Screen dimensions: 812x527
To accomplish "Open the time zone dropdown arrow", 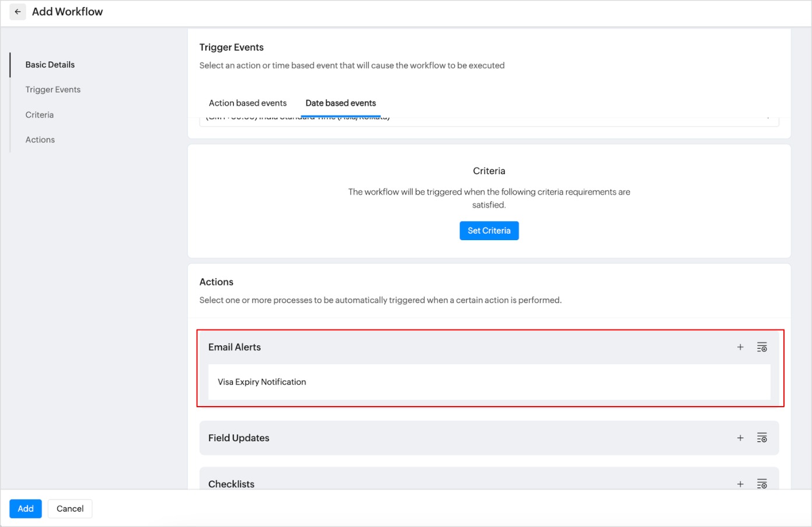I will click(x=768, y=117).
